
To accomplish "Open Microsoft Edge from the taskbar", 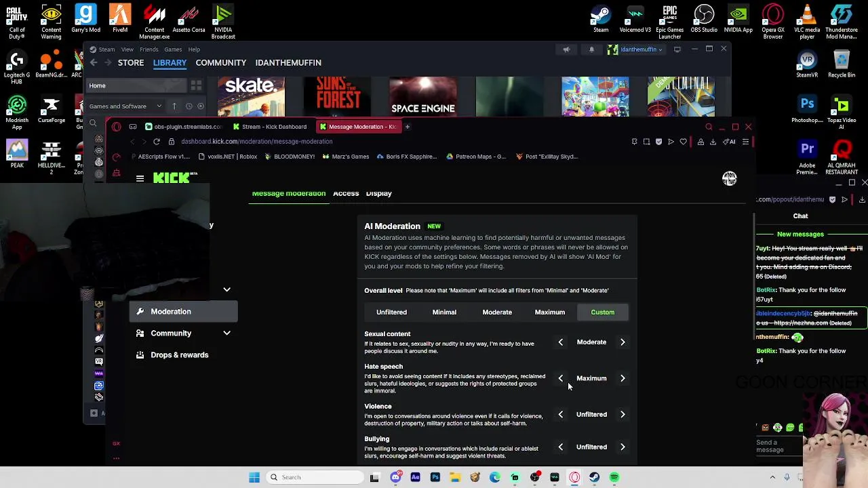I will [x=495, y=477].
